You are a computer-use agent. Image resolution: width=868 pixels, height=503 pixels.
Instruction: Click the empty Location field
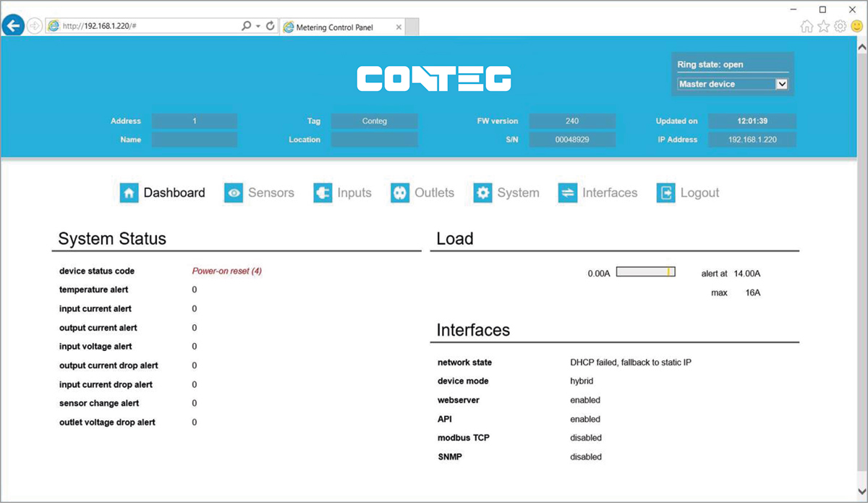coord(375,140)
